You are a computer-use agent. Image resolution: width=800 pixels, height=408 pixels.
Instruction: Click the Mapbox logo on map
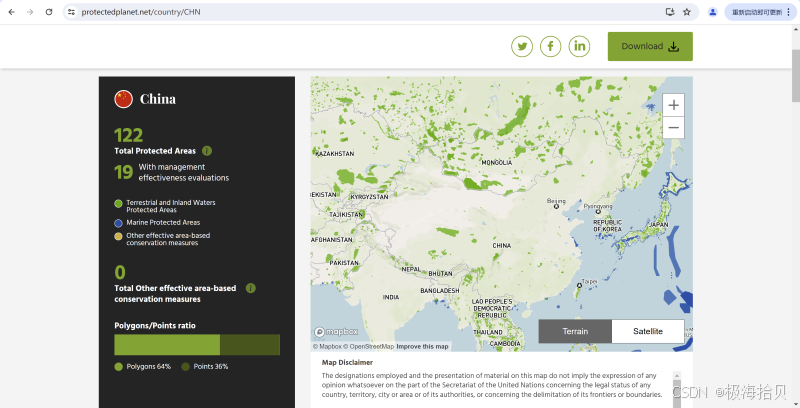click(x=336, y=332)
